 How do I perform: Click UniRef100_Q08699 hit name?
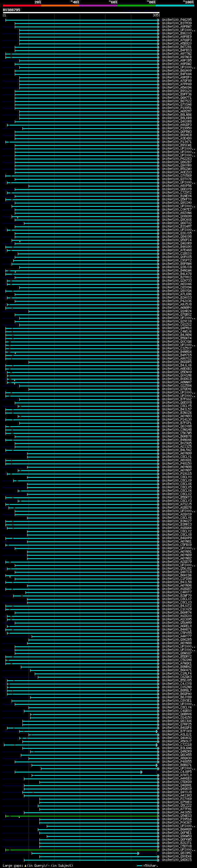pos(177,216)
